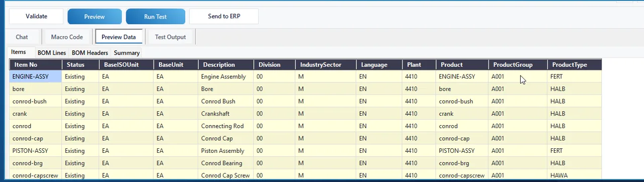Click the Conrod Bearing description cell

tap(226, 163)
